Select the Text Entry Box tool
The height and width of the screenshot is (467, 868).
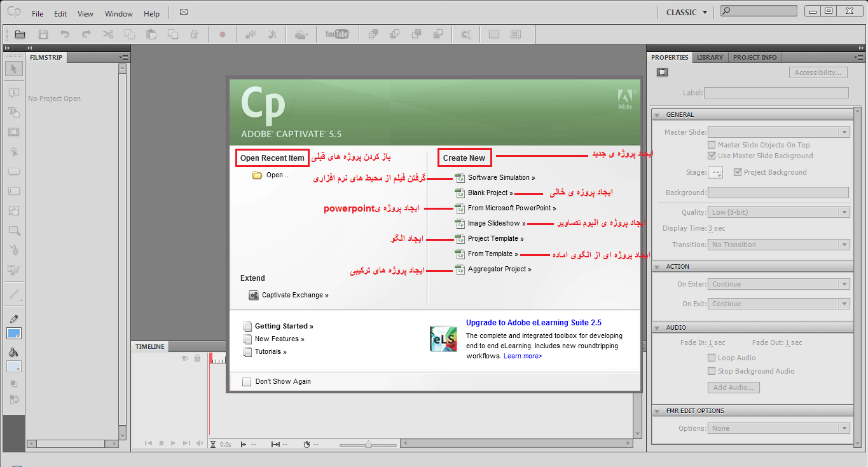[x=14, y=191]
